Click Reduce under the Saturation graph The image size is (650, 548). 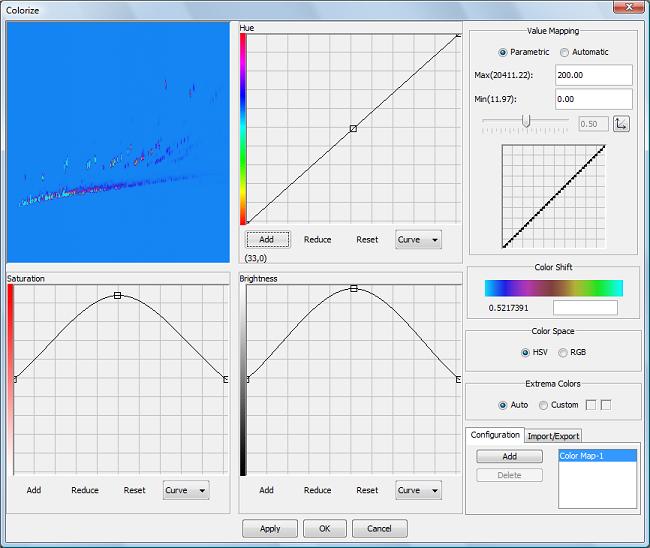pyautogui.click(x=85, y=490)
